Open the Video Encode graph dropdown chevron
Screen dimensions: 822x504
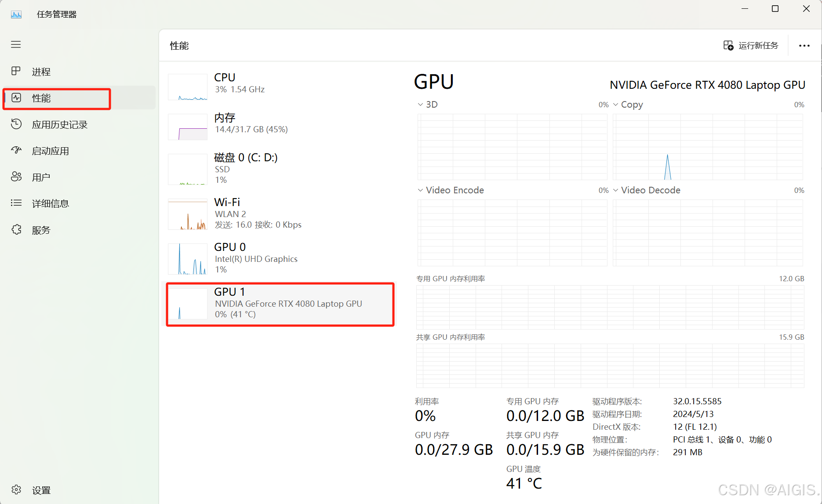(x=420, y=190)
